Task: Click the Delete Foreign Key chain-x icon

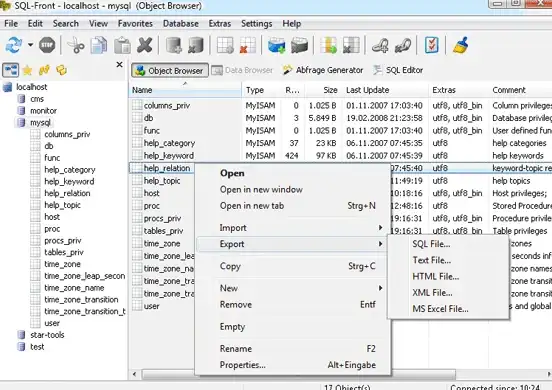Action: click(x=403, y=45)
